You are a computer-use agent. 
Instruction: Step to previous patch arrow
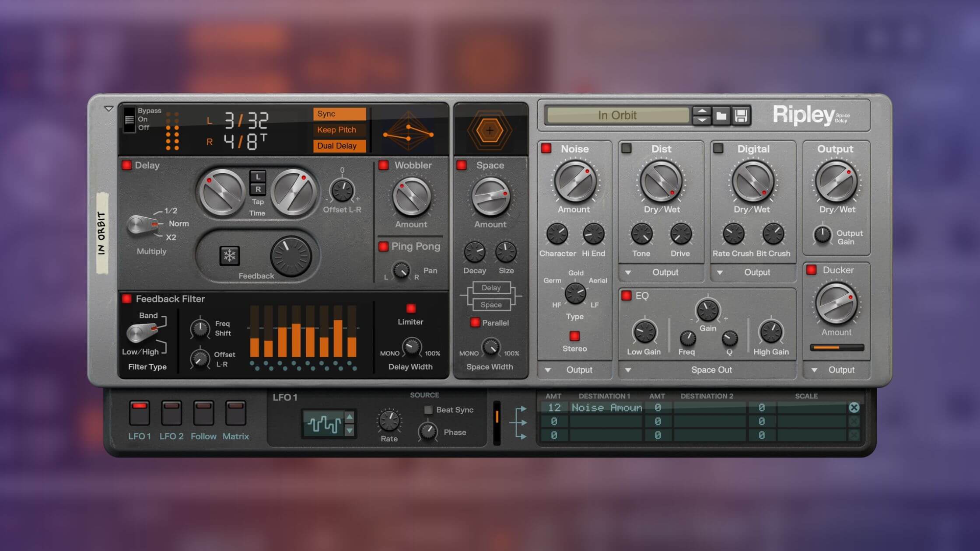[702, 111]
